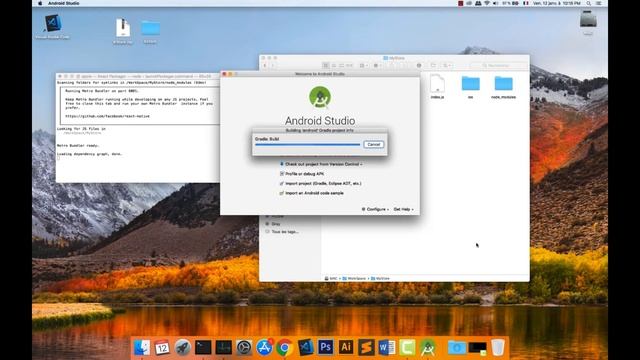Switch Finder to icon view
This screenshot has height=360, width=640.
[x=326, y=65]
